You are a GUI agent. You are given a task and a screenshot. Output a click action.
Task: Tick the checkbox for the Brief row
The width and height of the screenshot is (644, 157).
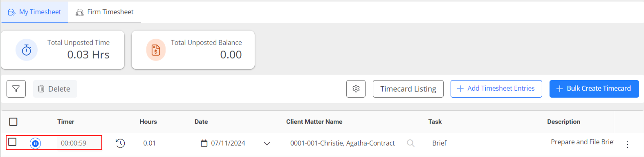[x=12, y=142]
